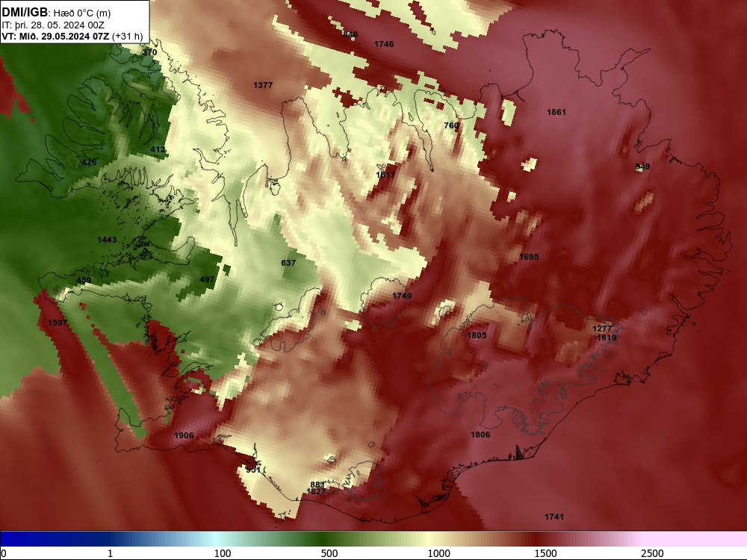
Task: Click the 849 value label
Action: point(642,167)
